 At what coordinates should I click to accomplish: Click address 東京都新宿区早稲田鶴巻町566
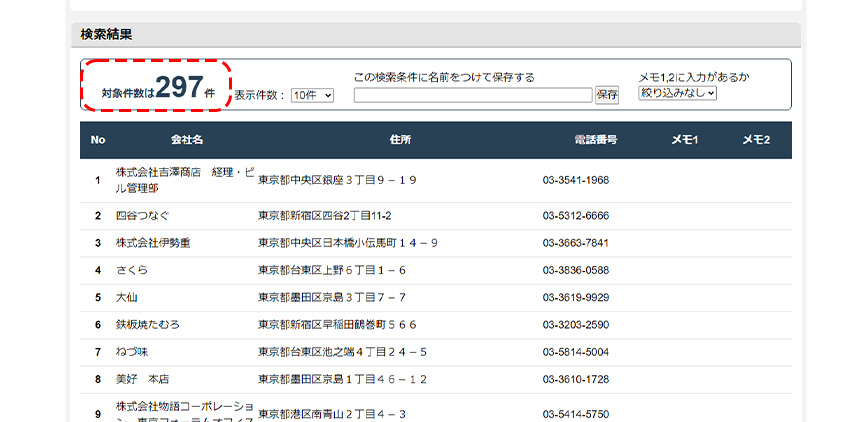[337, 325]
